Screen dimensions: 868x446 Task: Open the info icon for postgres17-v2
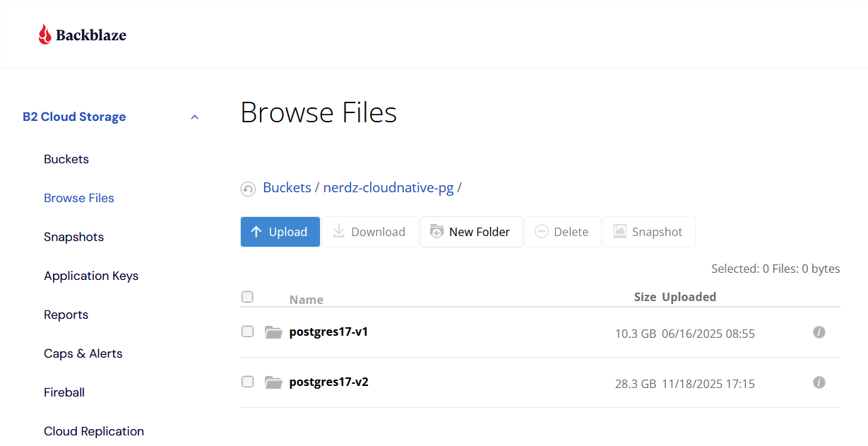pyautogui.click(x=819, y=382)
